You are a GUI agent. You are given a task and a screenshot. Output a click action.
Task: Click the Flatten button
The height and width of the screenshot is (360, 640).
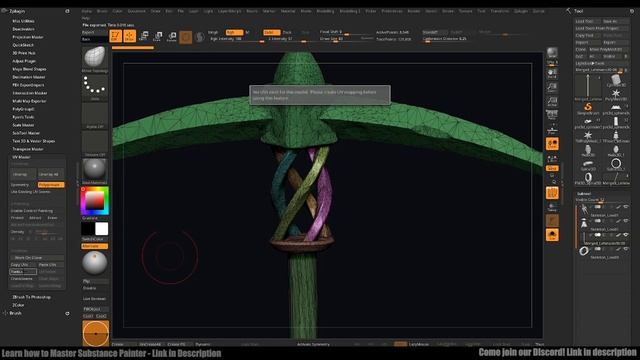(x=23, y=271)
